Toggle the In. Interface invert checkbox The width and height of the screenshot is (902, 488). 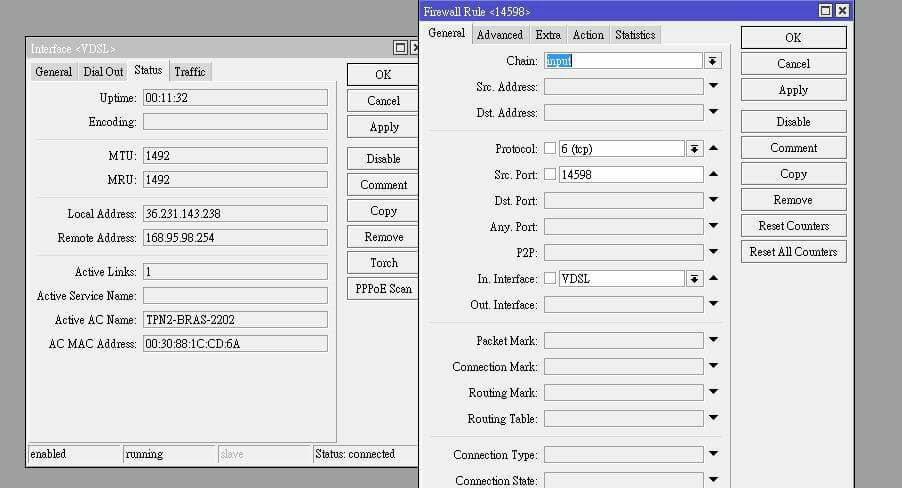point(550,279)
